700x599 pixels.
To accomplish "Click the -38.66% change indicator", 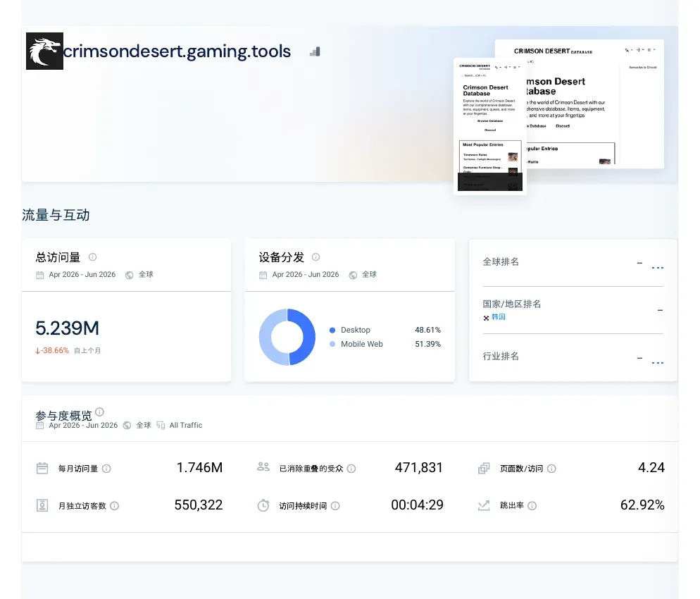I will pos(52,351).
